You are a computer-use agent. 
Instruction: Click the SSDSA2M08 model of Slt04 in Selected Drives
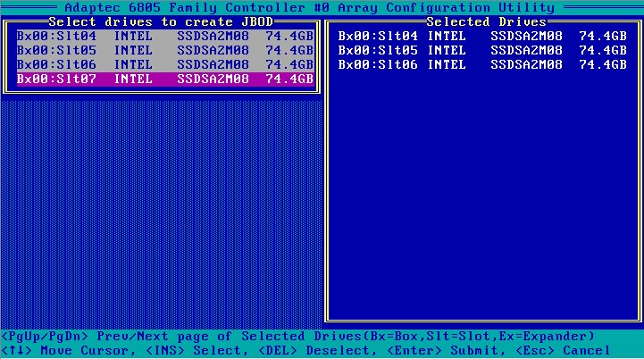pos(526,37)
